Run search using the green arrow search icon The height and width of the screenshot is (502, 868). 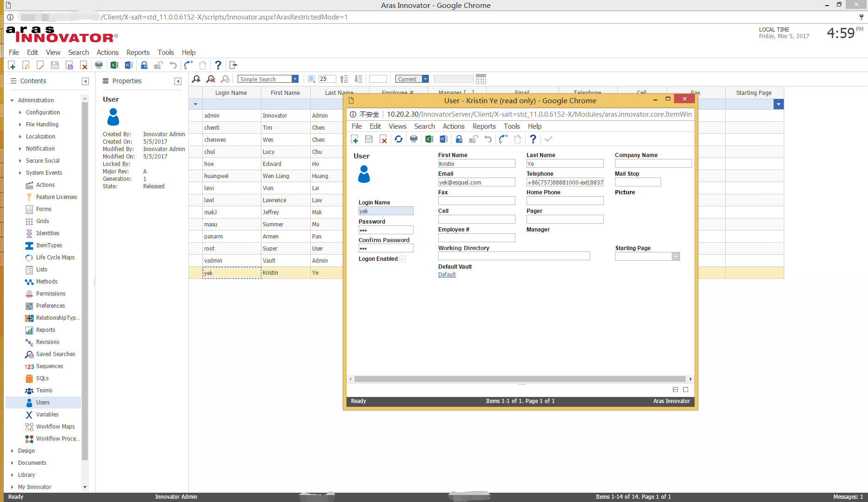point(196,79)
